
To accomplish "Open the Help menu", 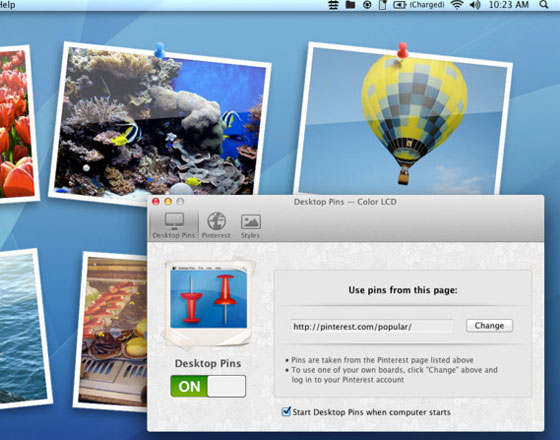I will click(7, 5).
